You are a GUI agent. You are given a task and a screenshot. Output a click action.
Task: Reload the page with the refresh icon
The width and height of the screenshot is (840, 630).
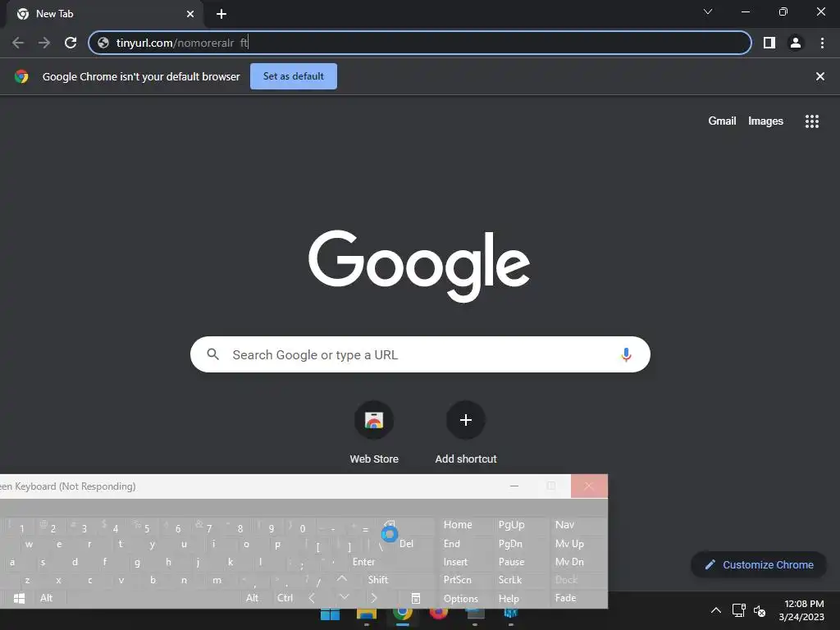pos(71,43)
